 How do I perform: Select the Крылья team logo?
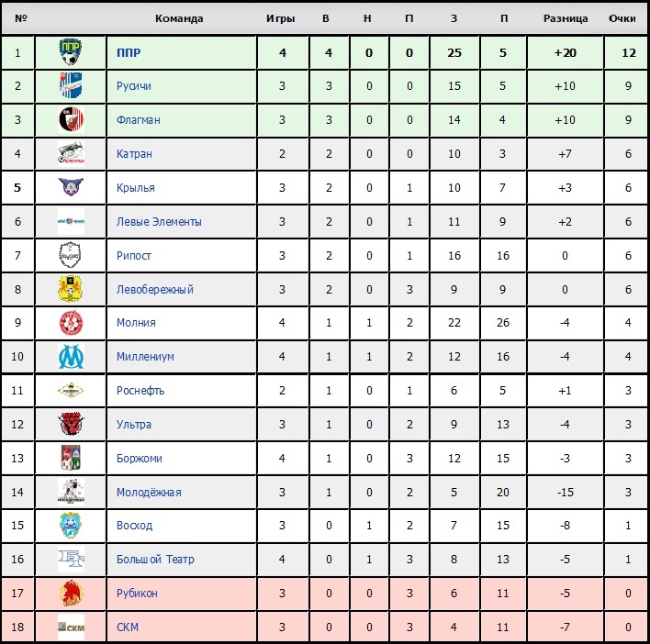[x=71, y=187]
